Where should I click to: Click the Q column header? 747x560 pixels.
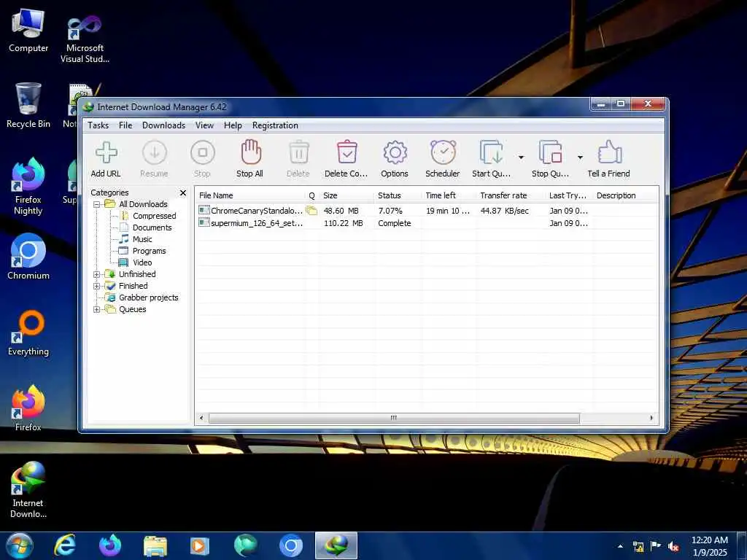[312, 195]
